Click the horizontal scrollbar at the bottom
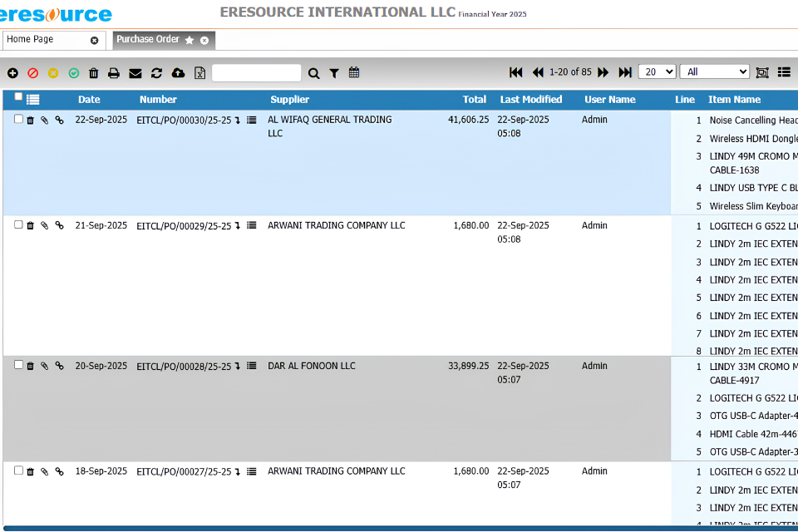 (x=400, y=529)
